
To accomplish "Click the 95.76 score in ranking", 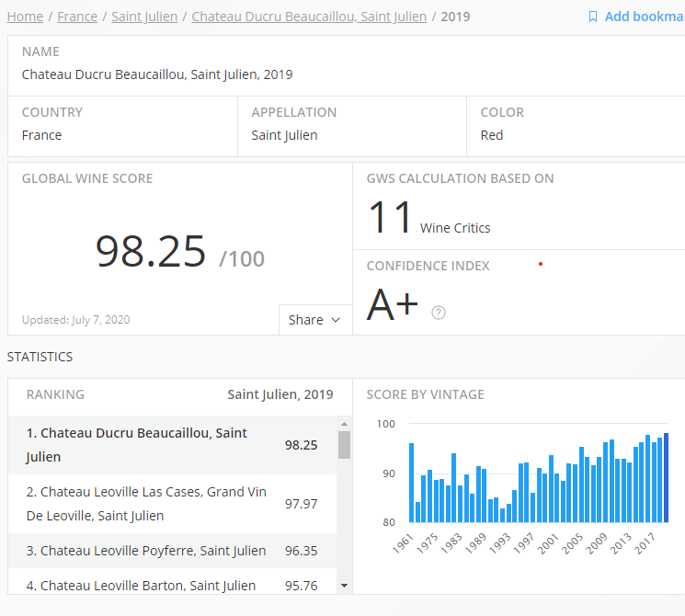I will 301,586.
